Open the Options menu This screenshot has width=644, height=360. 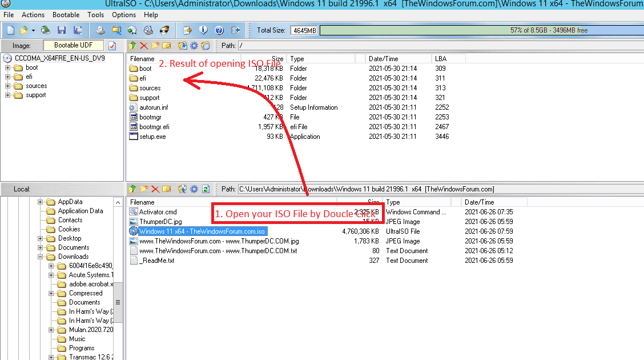tap(124, 15)
